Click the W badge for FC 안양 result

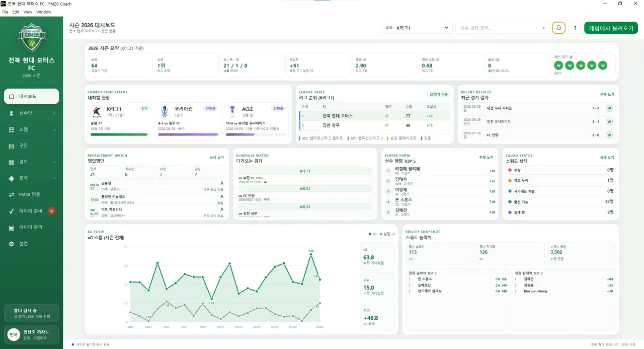(609, 135)
